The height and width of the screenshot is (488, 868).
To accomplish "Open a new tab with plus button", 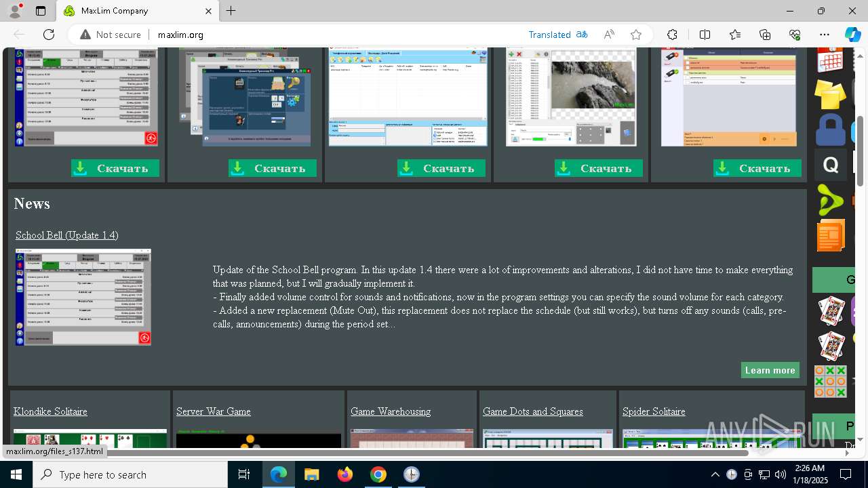I will click(x=231, y=11).
